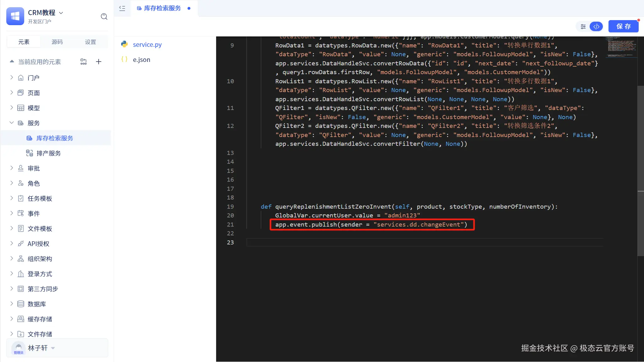Toggle the code view button
644x362 pixels.
tap(596, 26)
